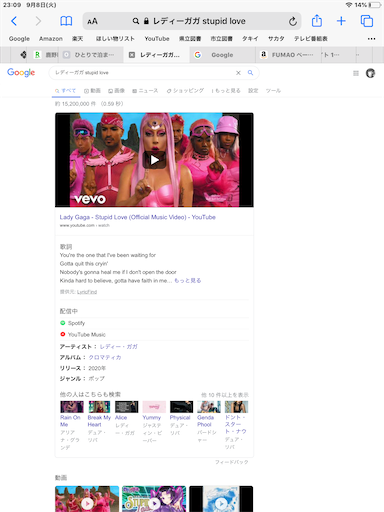Open the ほしい物リスト bookmark

pos(115,39)
